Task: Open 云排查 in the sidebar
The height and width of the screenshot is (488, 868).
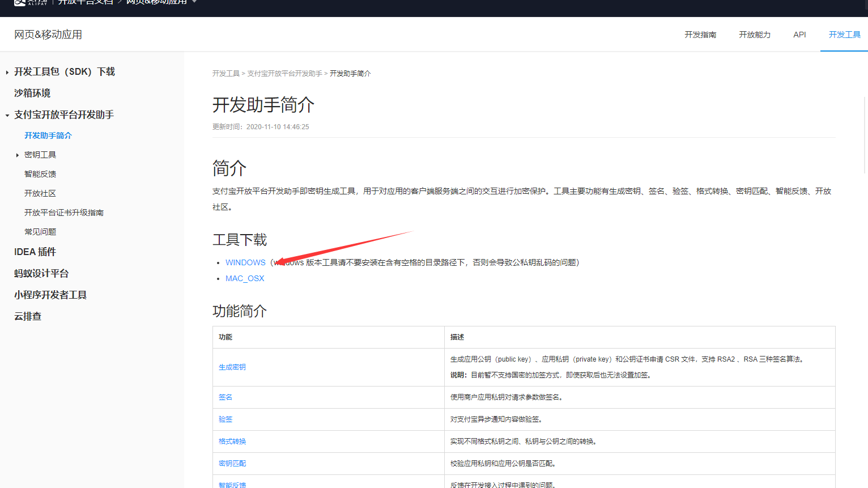Action: pyautogui.click(x=28, y=316)
